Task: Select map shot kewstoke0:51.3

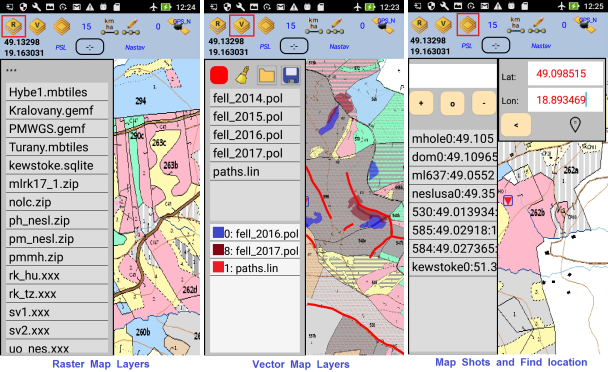Action: (453, 266)
